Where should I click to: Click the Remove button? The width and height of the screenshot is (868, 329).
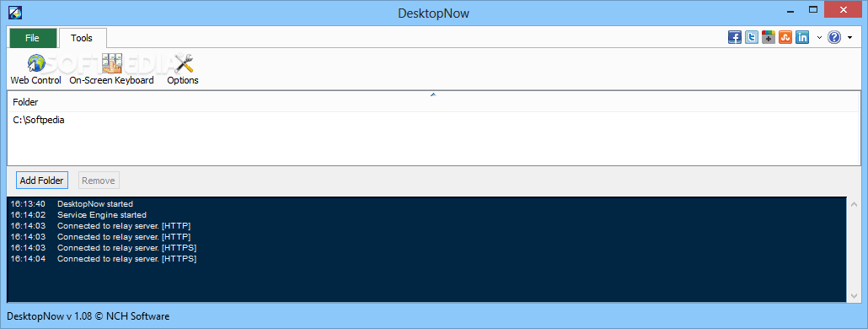[x=99, y=180]
